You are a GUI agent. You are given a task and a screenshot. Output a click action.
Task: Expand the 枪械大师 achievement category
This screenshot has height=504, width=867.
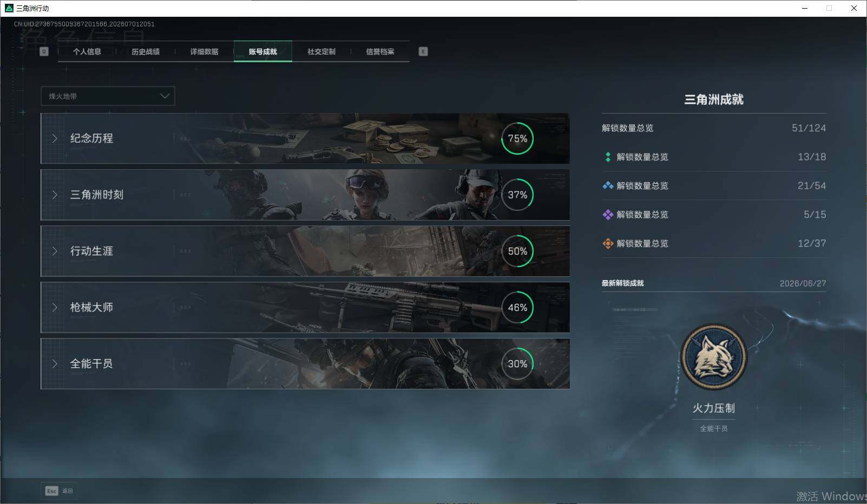click(x=305, y=307)
